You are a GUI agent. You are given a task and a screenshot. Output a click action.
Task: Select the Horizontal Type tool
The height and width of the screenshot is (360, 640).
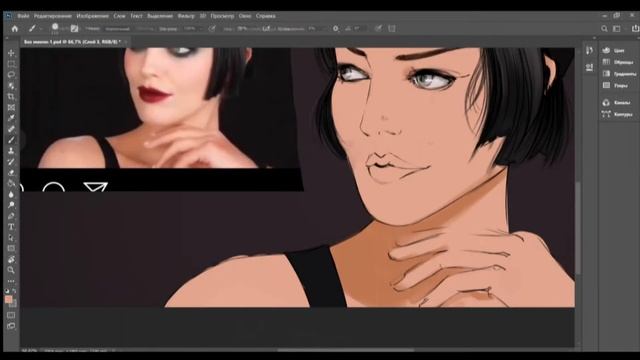coord(11,227)
